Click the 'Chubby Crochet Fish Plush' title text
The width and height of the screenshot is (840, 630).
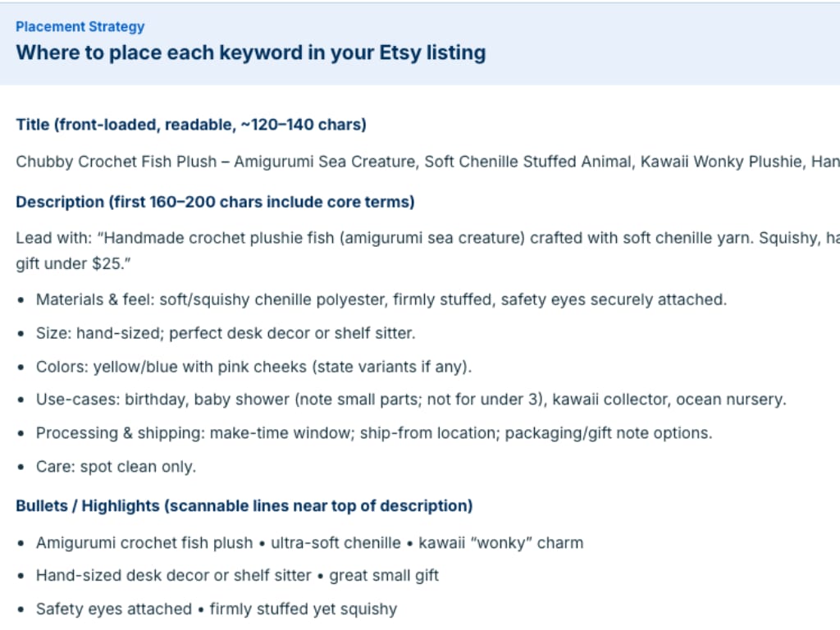pyautogui.click(x=117, y=162)
